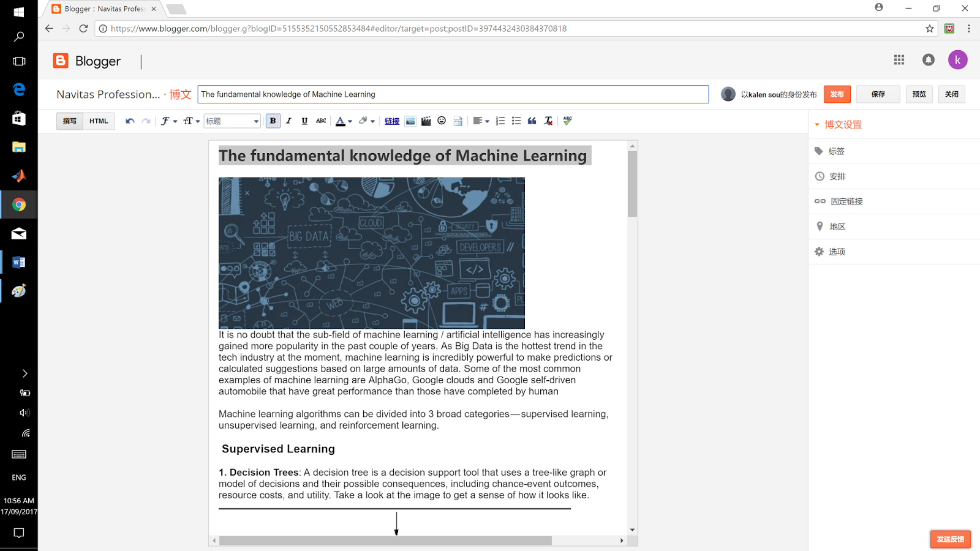Viewport: 980px width, 551px height.
Task: Toggle underline formatting
Action: pos(304,121)
